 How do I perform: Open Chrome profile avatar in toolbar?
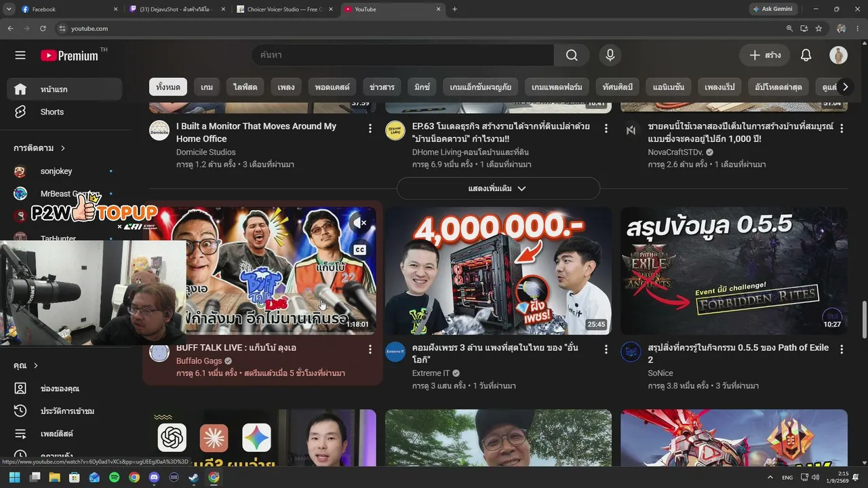click(842, 28)
